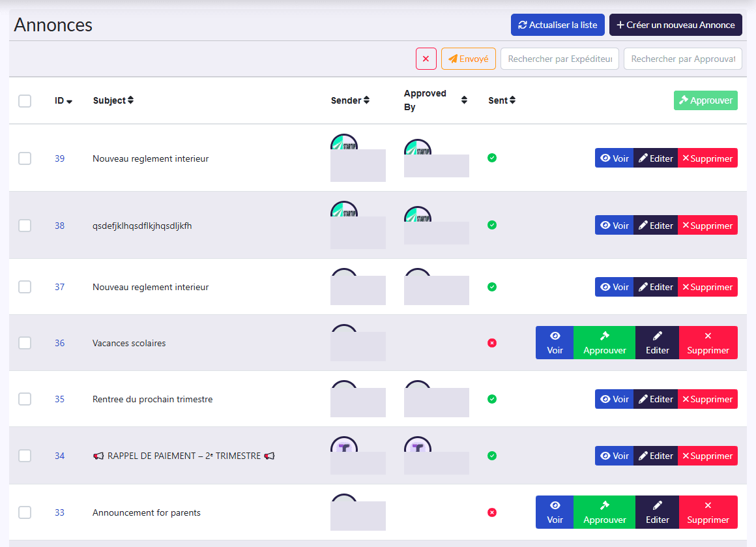Image resolution: width=756 pixels, height=547 pixels.
Task: Sort announcements by Subject column
Action: pos(113,100)
